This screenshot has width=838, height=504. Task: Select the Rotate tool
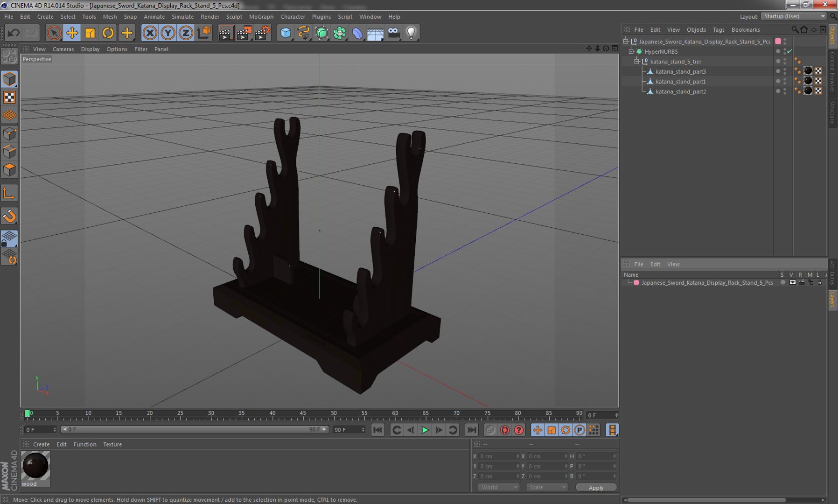108,33
